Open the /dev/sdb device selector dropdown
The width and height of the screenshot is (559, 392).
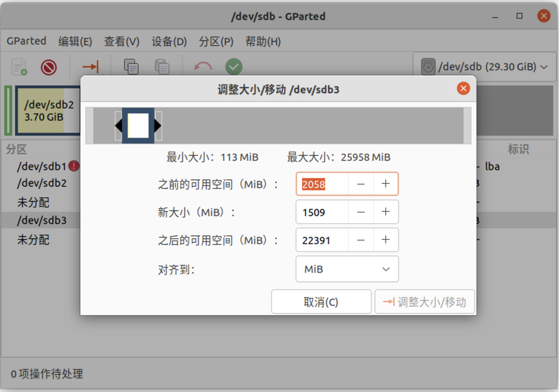[484, 67]
